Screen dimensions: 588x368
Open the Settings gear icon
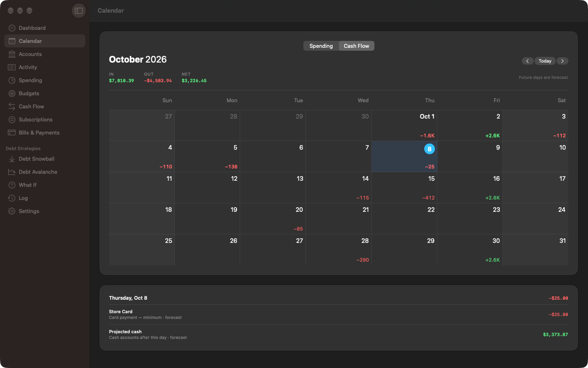click(12, 211)
